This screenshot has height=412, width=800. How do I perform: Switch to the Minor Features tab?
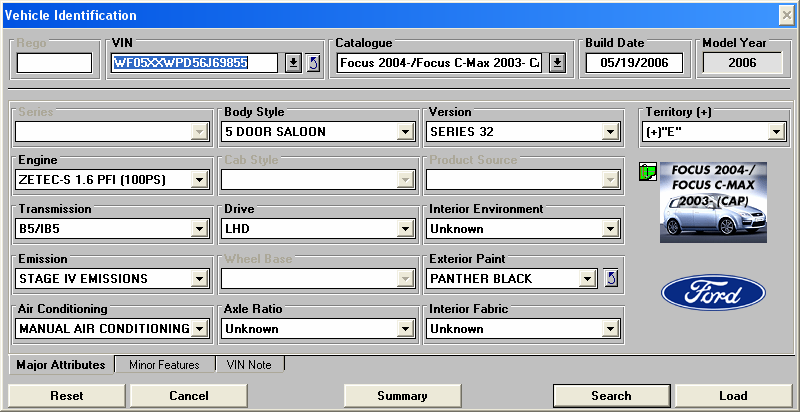tap(164, 365)
